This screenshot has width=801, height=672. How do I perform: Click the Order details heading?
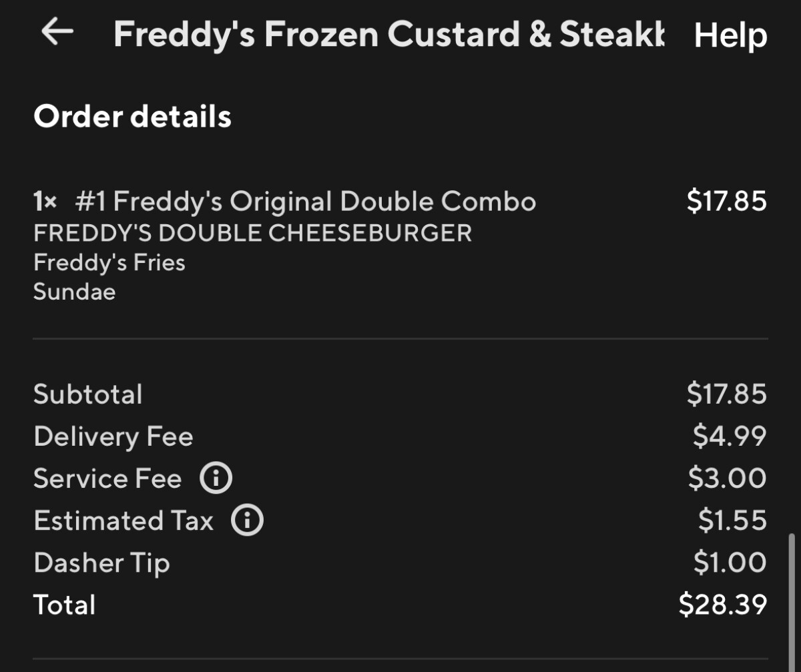click(132, 117)
